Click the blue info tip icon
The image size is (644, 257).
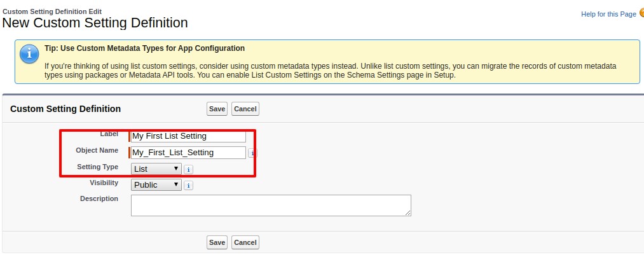pyautogui.click(x=29, y=55)
